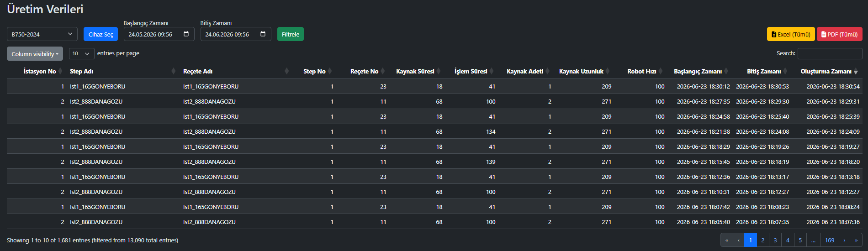
Task: Sort table by Başlangıç Zamanı column
Action: (x=698, y=71)
